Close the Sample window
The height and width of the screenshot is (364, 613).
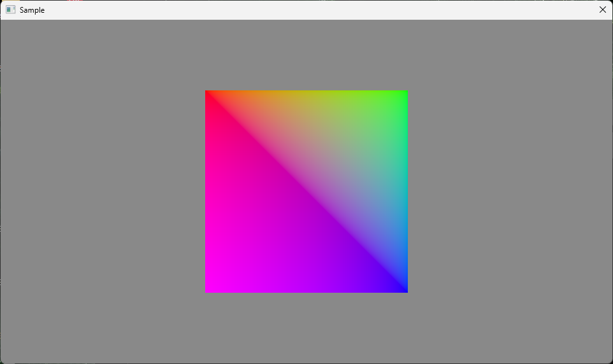click(x=602, y=10)
